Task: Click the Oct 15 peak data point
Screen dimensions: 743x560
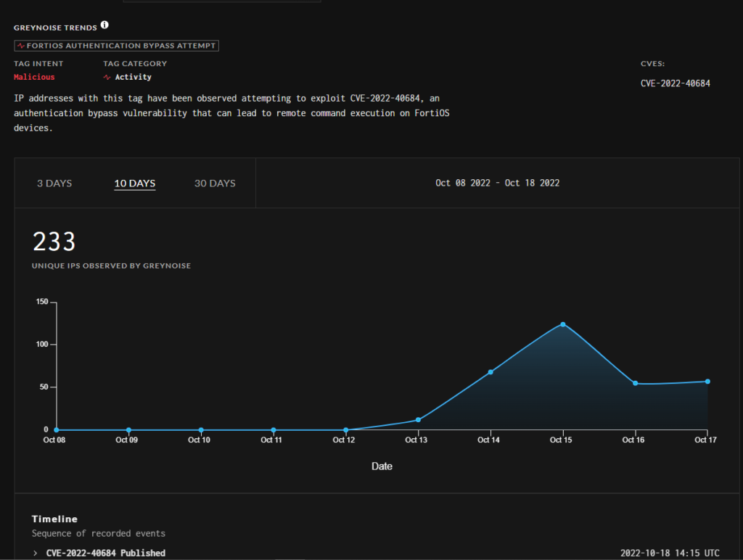Action: 563,324
